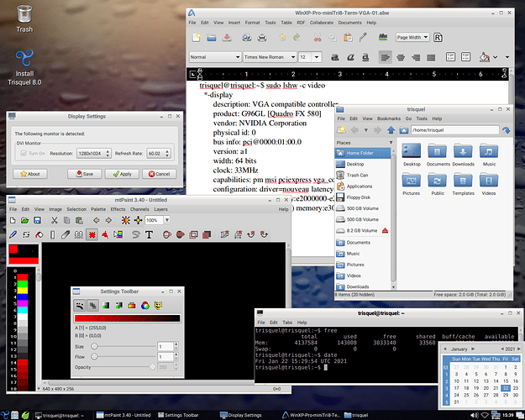Click the Print icon in AbiWord
This screenshot has width=525, height=420.
click(x=262, y=37)
